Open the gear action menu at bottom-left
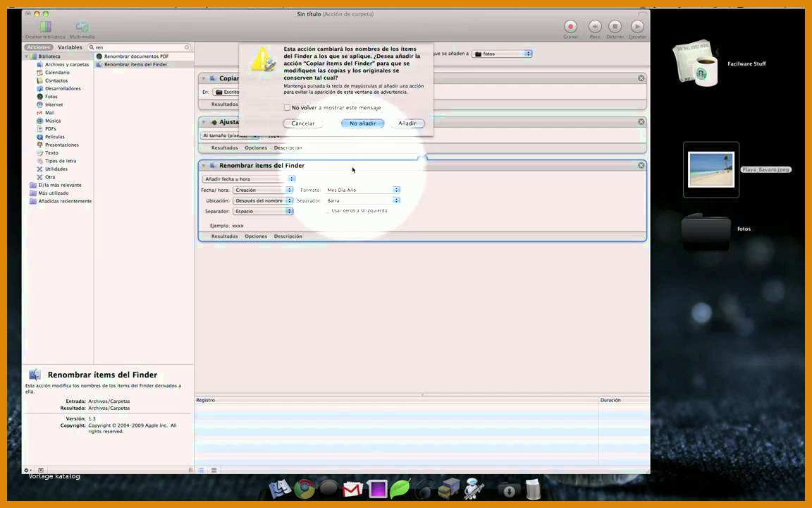Screen dimensions: 812x508 pos(27,470)
